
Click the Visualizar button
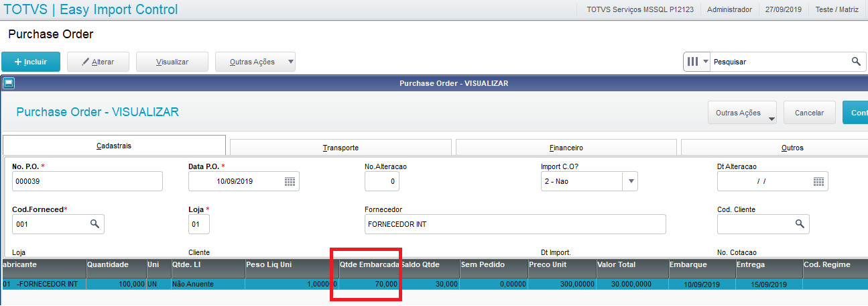[x=172, y=62]
